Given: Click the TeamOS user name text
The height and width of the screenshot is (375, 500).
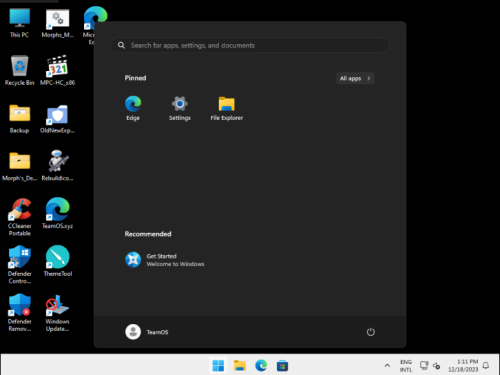Looking at the screenshot, I should click(x=157, y=332).
